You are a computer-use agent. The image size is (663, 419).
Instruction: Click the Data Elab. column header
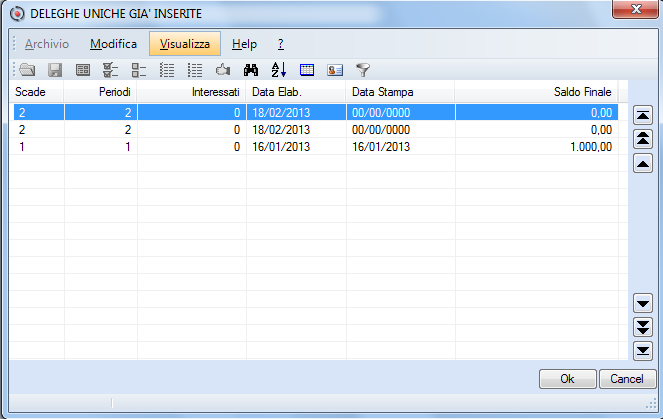(x=296, y=92)
